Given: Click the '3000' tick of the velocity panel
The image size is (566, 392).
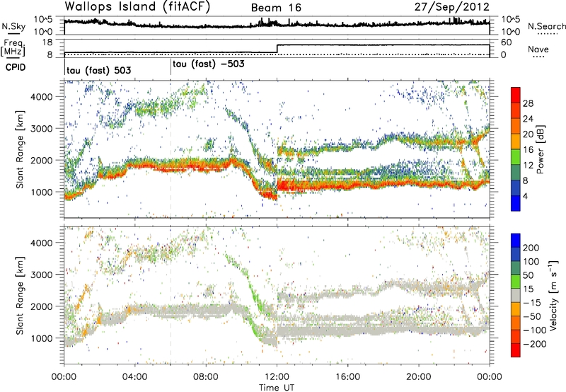Looking at the screenshot, I should point(41,275).
